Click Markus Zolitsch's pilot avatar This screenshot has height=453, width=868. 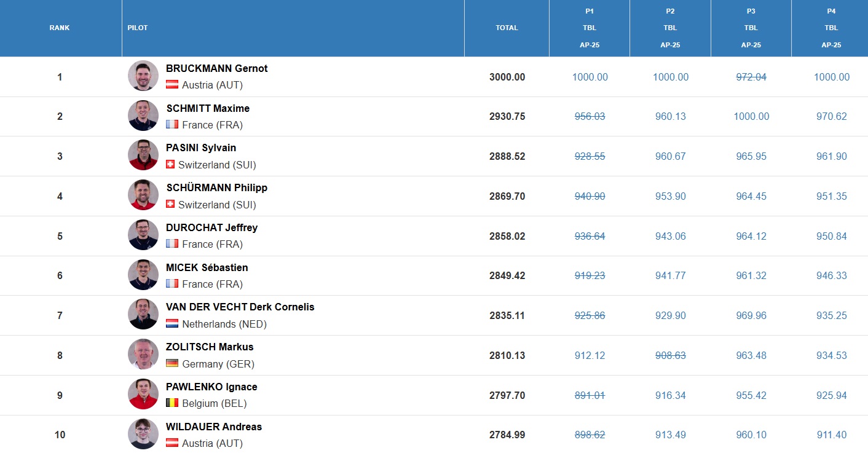tap(143, 355)
